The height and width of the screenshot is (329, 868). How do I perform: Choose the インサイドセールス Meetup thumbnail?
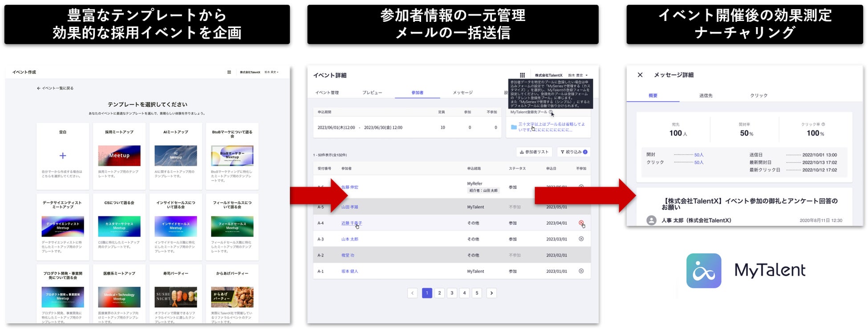pyautogui.click(x=176, y=226)
